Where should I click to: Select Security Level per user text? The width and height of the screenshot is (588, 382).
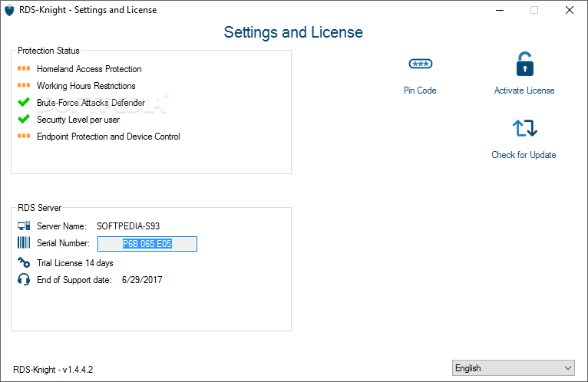point(78,120)
